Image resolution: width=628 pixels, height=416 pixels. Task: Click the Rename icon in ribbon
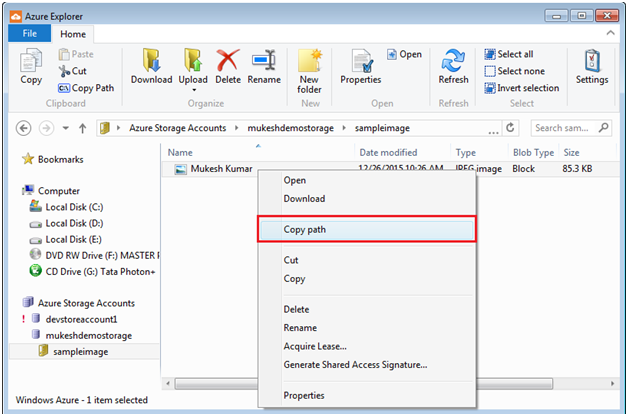click(x=264, y=60)
